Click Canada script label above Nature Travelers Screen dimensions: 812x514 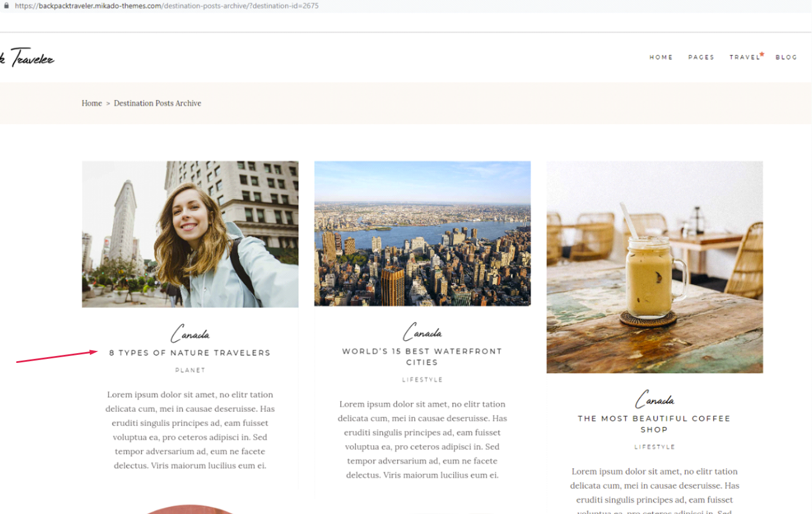coord(191,333)
